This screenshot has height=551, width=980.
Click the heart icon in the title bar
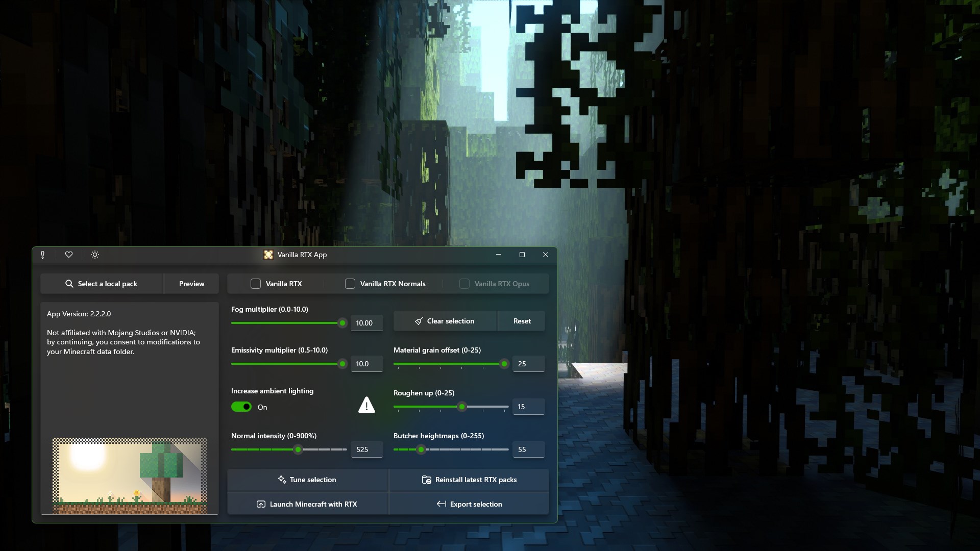69,255
